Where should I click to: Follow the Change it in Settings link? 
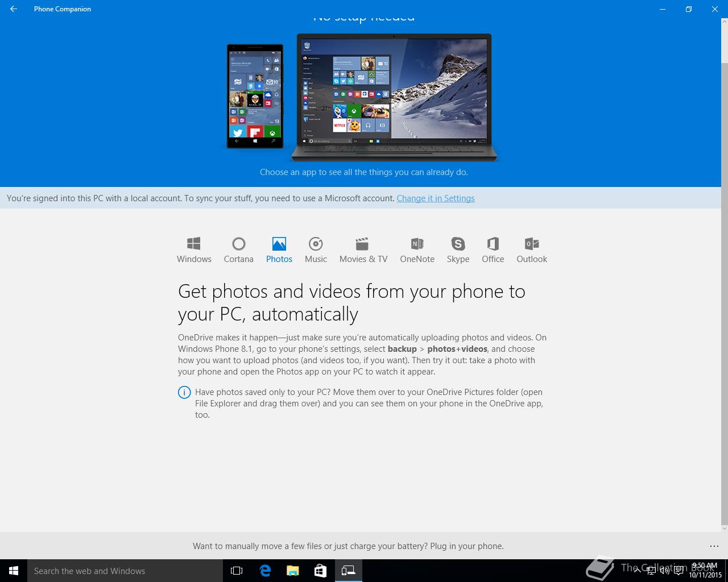click(x=436, y=198)
